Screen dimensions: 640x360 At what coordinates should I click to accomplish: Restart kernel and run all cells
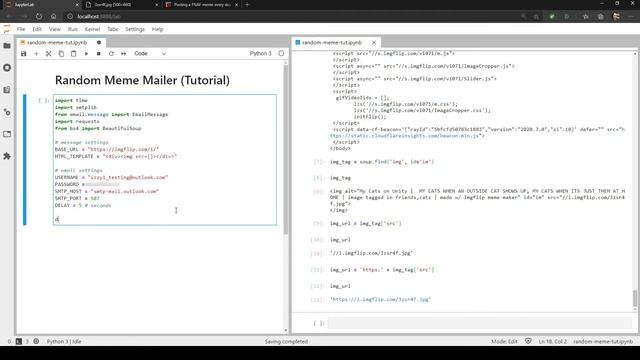point(123,53)
